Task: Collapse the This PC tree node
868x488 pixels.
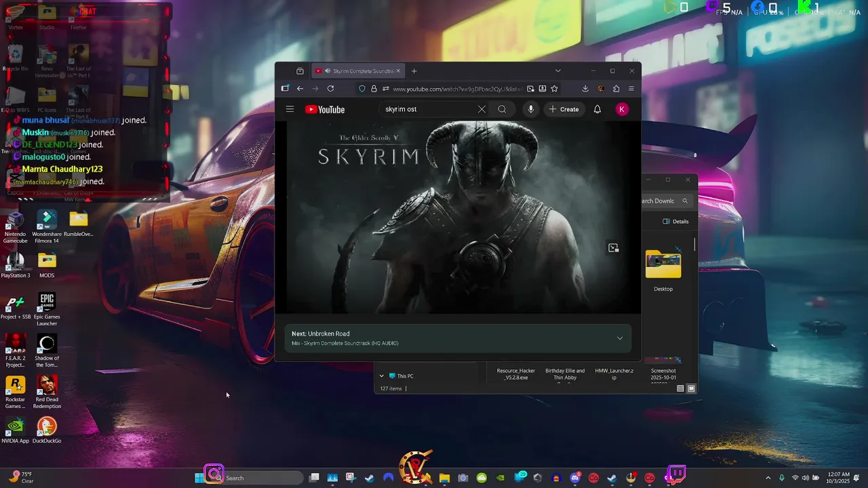Action: pos(382,376)
